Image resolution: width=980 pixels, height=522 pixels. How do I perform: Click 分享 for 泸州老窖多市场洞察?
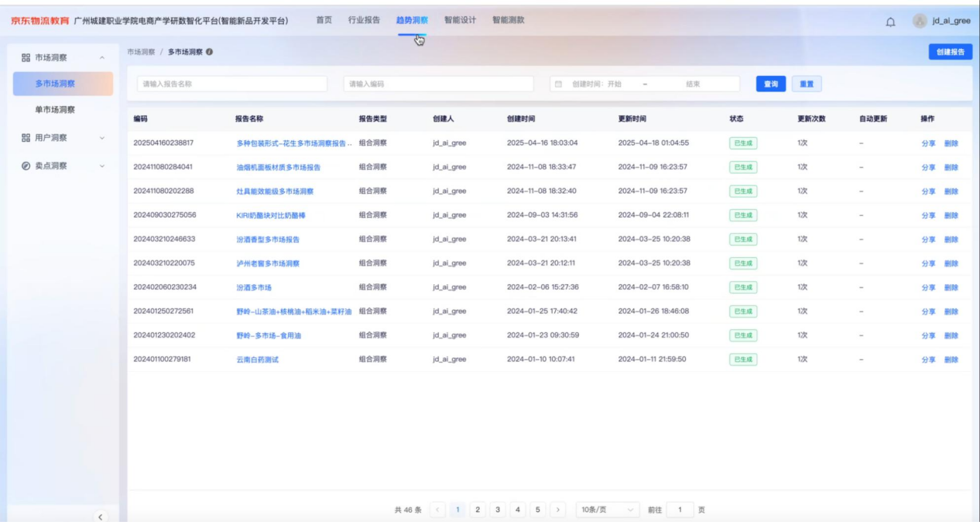tap(928, 263)
